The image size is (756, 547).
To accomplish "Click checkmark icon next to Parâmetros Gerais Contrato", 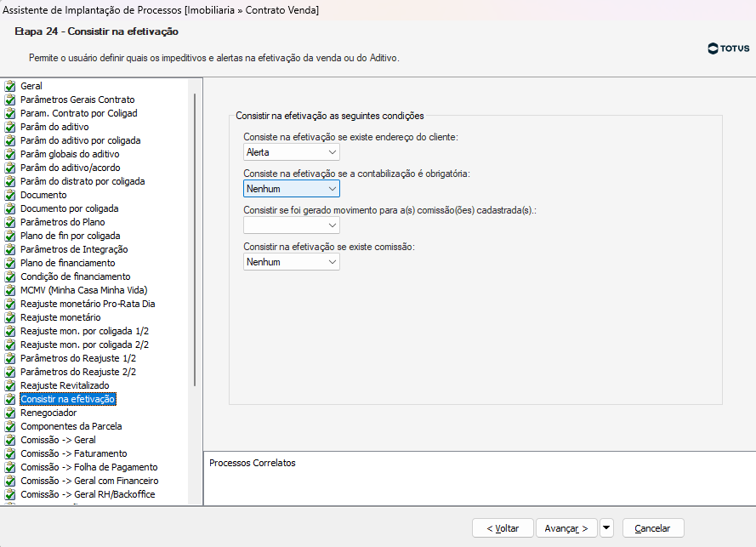I will pyautogui.click(x=10, y=100).
